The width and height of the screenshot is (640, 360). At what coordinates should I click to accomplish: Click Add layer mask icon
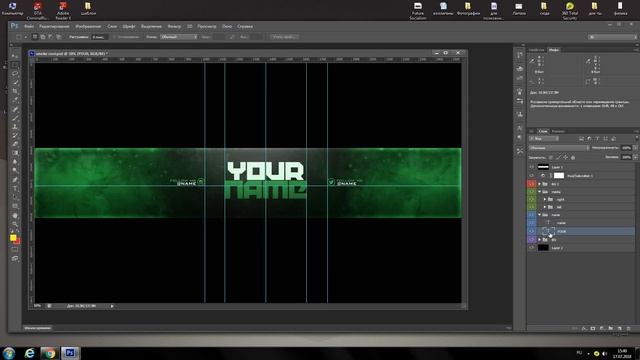593,328
